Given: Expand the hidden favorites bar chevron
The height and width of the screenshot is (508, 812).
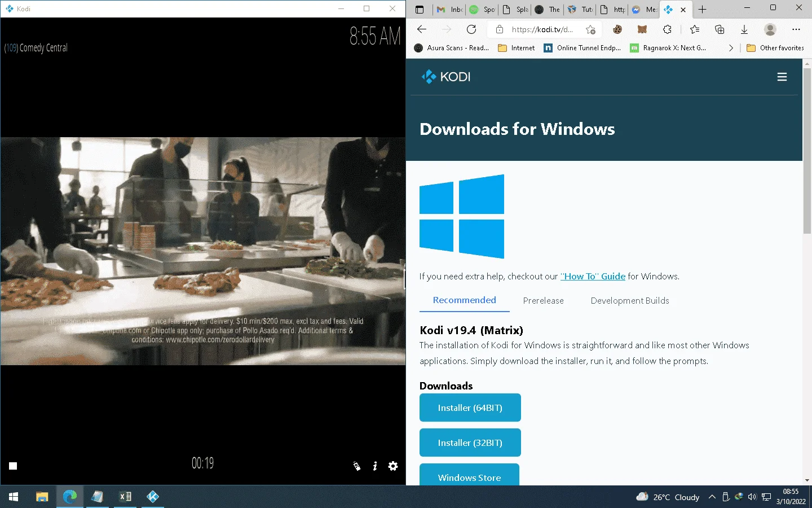Looking at the screenshot, I should click(731, 48).
